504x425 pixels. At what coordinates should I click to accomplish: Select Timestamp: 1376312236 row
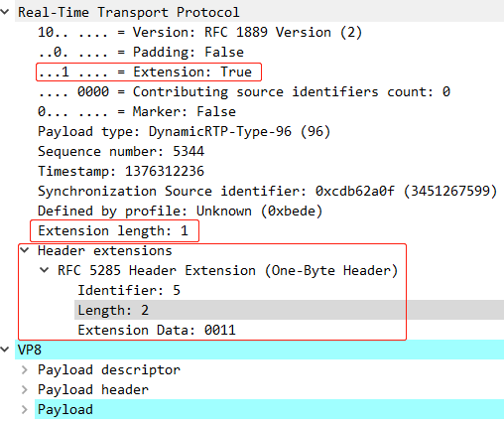[121, 171]
